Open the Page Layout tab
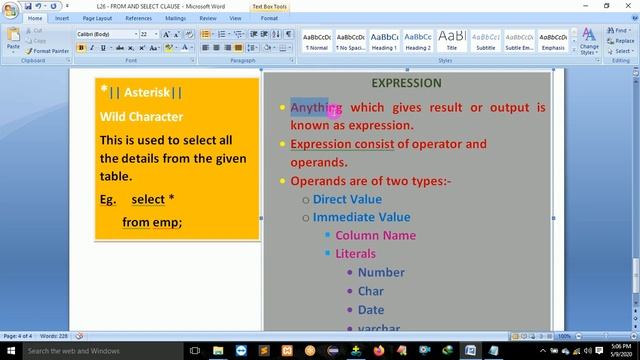Image resolution: width=640 pixels, height=360 pixels. coord(97,18)
